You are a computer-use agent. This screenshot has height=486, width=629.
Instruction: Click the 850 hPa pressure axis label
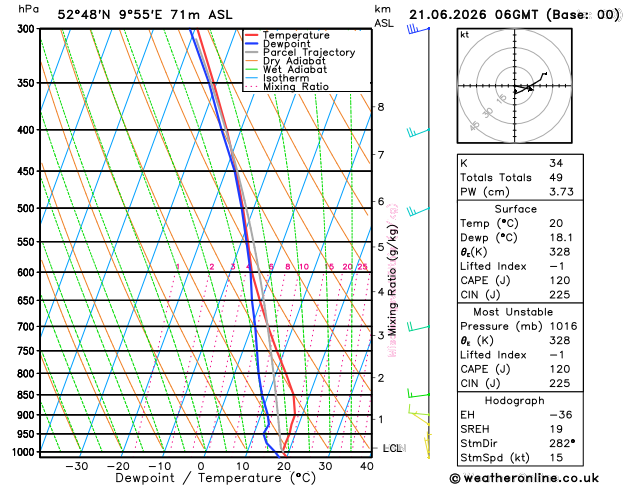pos(28,395)
